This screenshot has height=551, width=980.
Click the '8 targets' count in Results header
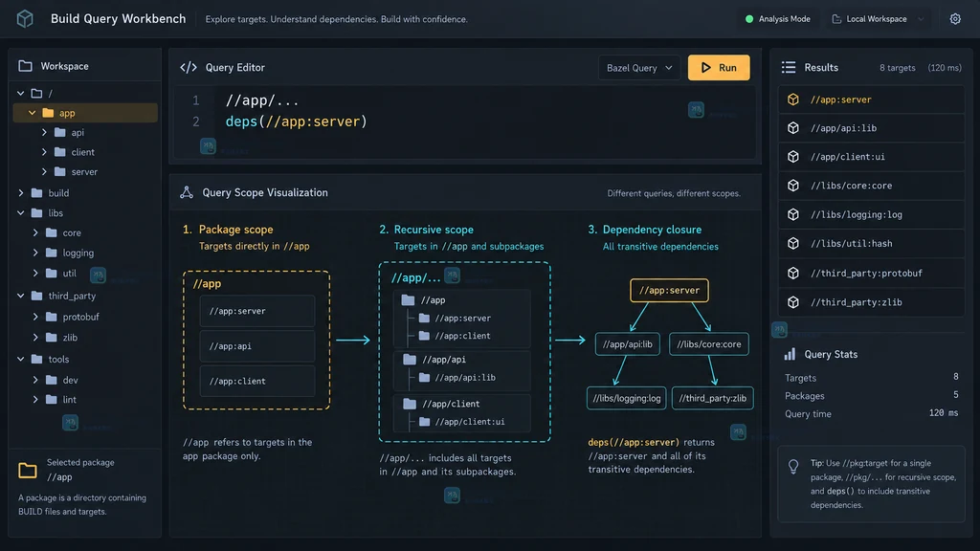[898, 68]
